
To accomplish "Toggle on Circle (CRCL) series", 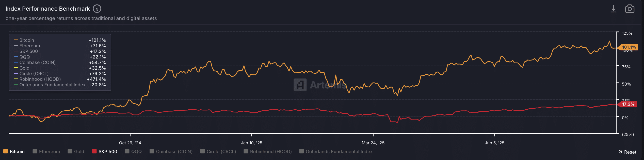I will point(218,151).
